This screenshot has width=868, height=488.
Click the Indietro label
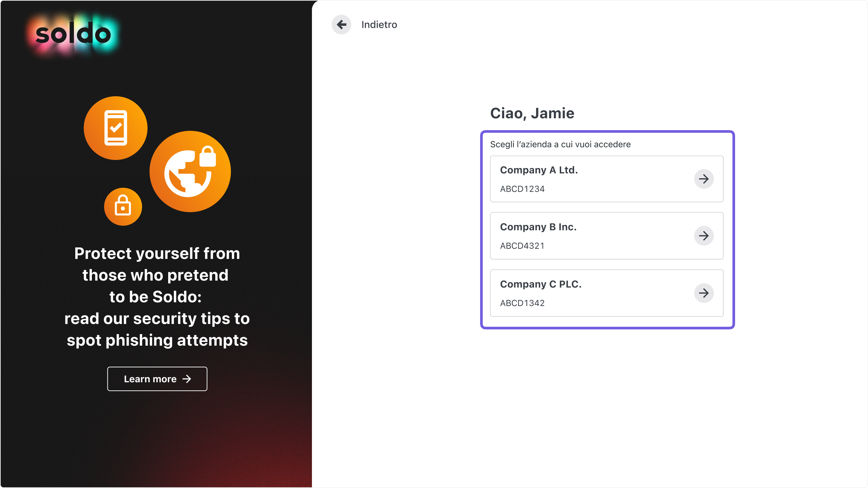click(x=379, y=24)
